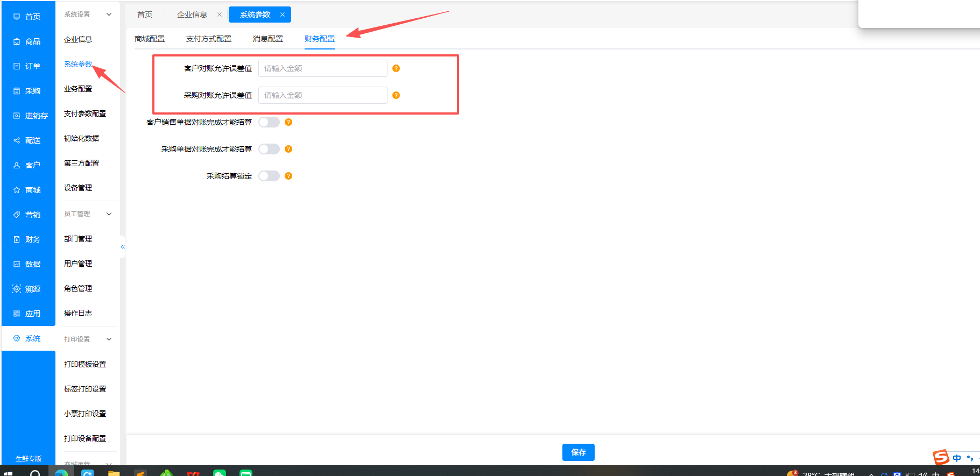980x476 pixels.
Task: Click the Sogou input method icon
Action: (x=941, y=457)
